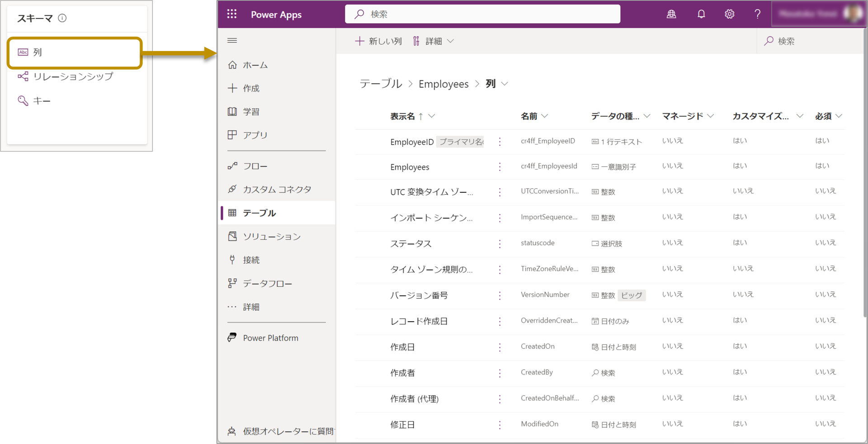Collapse the navigation hamburger menu
The image size is (868, 444).
coord(232,41)
